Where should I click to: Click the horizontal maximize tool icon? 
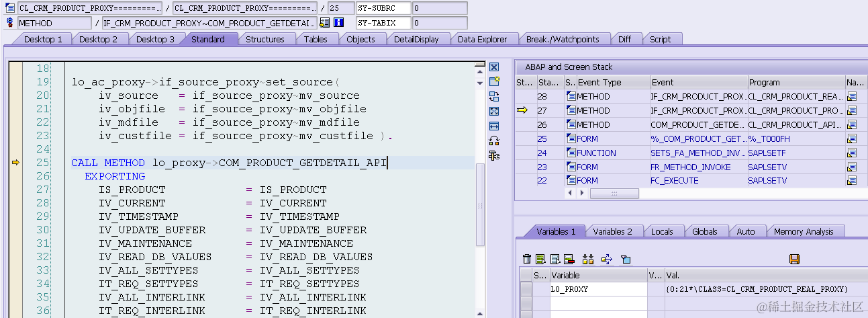pos(494,126)
